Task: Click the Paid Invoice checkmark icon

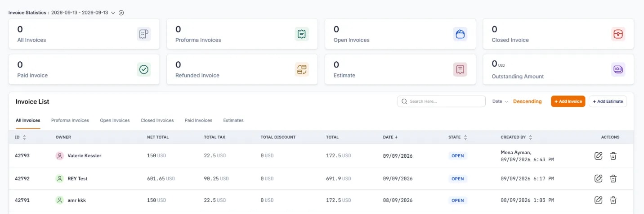Action: click(x=144, y=69)
